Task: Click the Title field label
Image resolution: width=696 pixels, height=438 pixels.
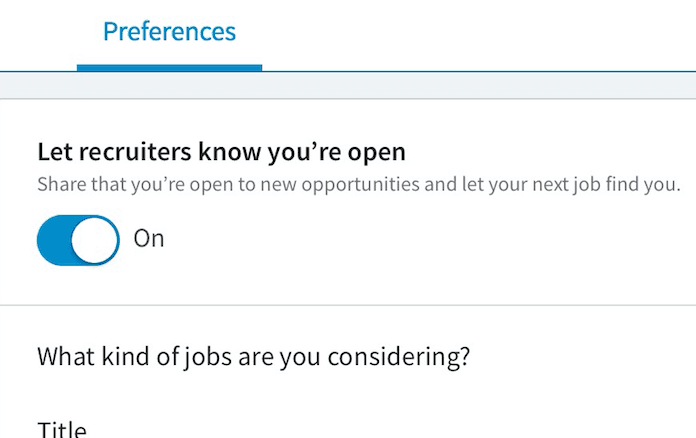Action: coord(62,430)
